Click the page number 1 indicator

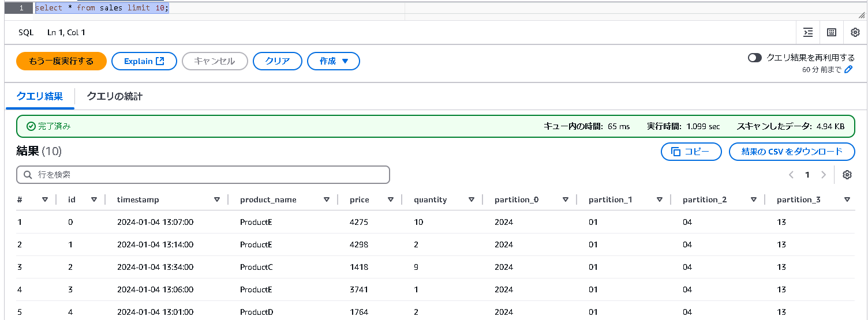click(x=807, y=175)
